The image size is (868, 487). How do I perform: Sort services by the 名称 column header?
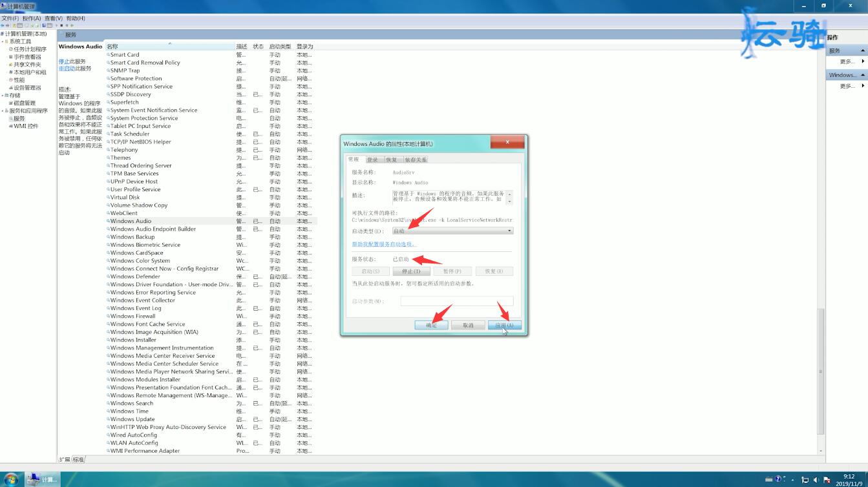[x=169, y=47]
